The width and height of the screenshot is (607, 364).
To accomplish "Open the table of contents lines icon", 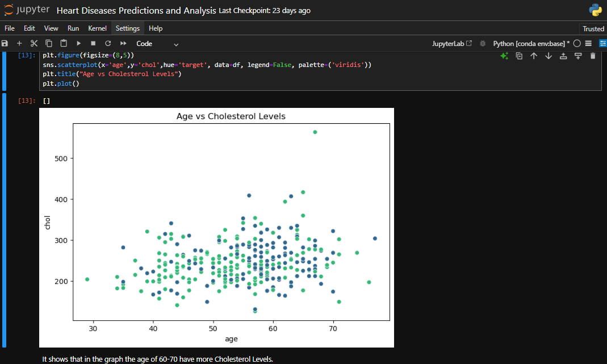I will 588,43.
